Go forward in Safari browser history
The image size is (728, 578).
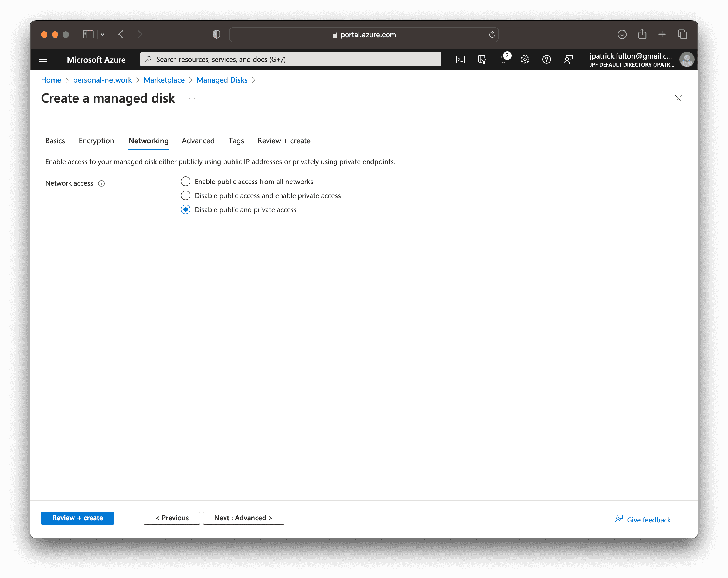pos(140,35)
